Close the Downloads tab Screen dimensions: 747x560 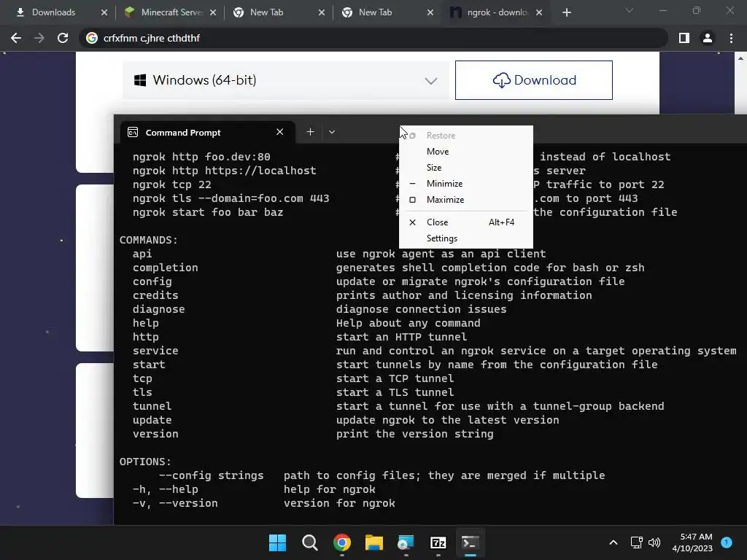(x=104, y=12)
